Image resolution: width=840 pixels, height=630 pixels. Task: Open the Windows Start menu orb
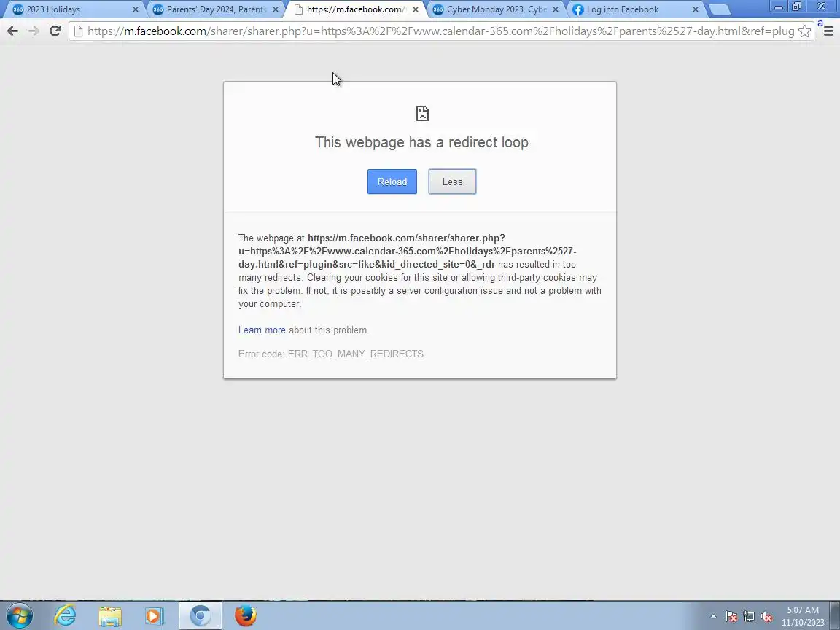click(x=19, y=615)
